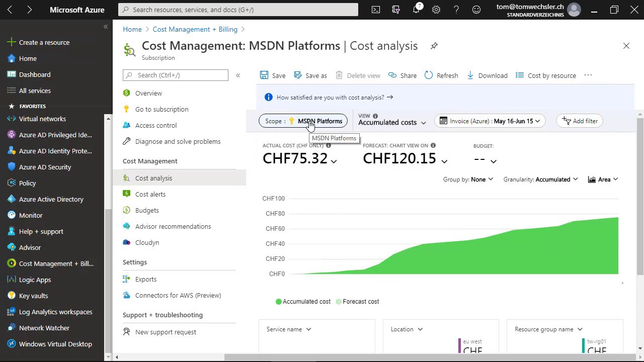
Task: Expand the actual cost CHF75.32 chevron
Action: tap(334, 161)
